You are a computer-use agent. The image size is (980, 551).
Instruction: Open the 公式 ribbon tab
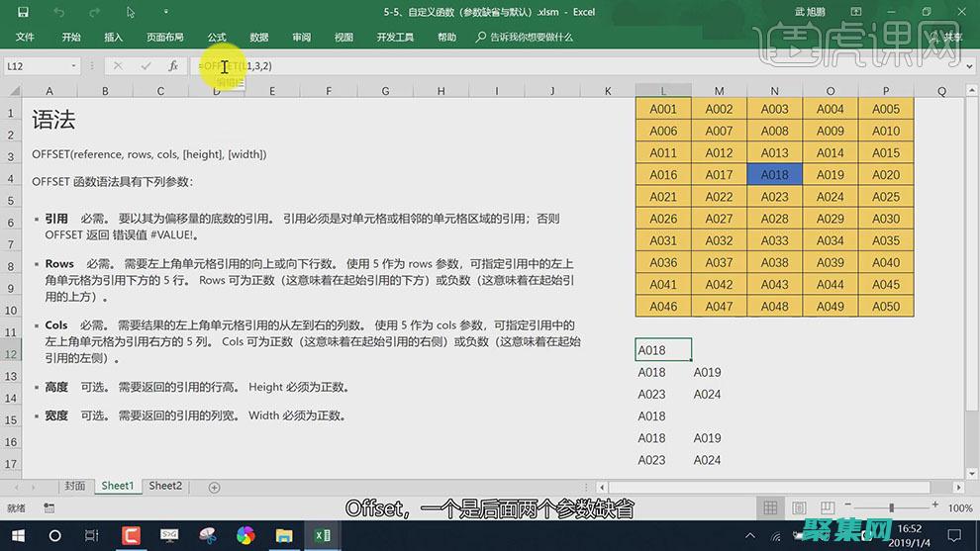coord(217,37)
